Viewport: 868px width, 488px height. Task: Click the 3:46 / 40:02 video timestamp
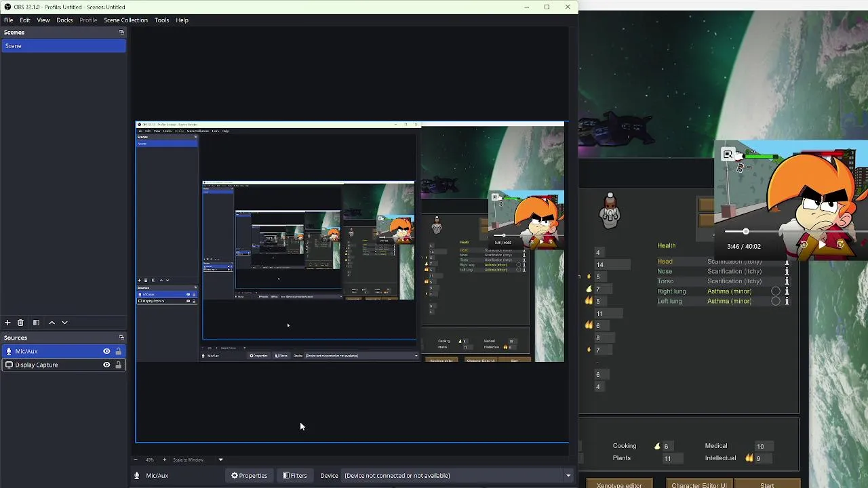(743, 246)
